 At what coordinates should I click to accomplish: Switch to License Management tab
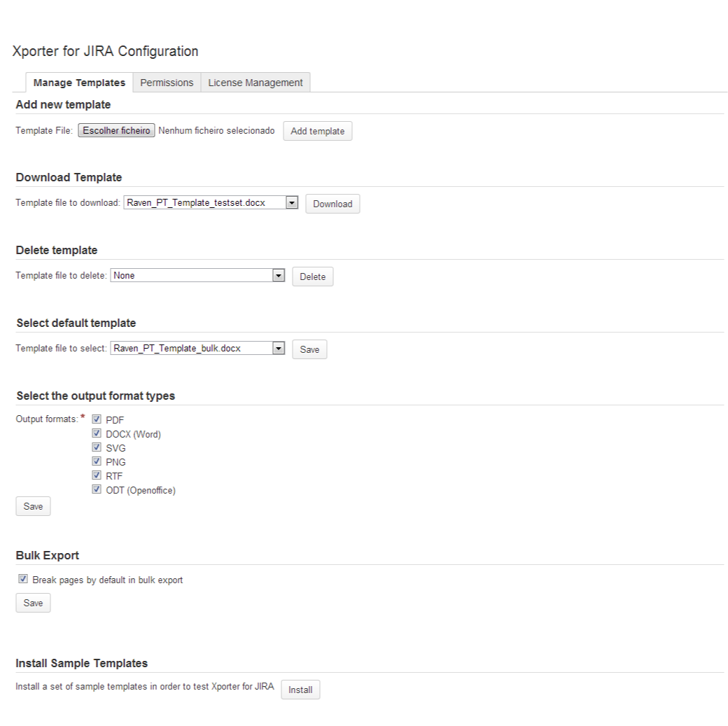(255, 83)
